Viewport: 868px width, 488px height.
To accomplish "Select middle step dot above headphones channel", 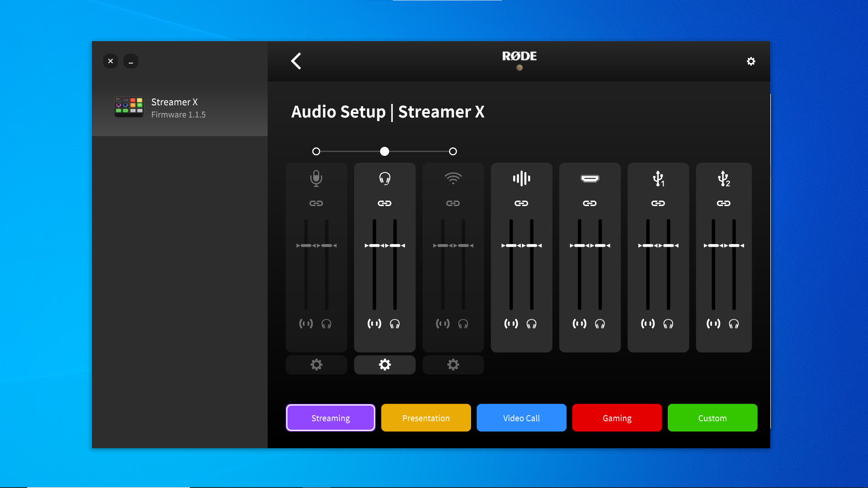I will point(385,151).
